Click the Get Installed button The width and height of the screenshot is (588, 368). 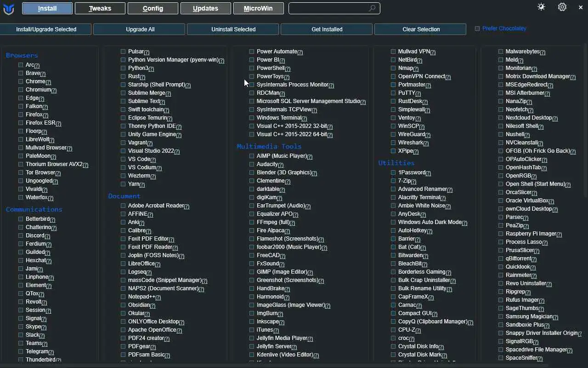point(327,29)
